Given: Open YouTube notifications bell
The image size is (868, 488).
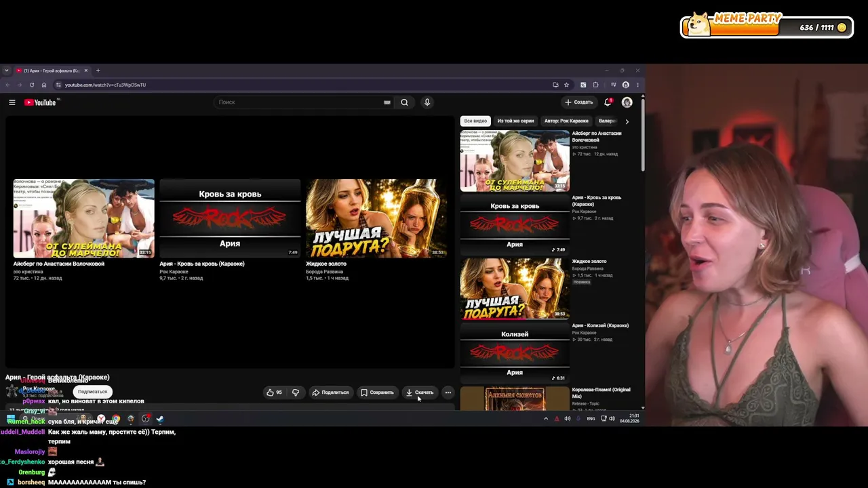Looking at the screenshot, I should pyautogui.click(x=608, y=102).
